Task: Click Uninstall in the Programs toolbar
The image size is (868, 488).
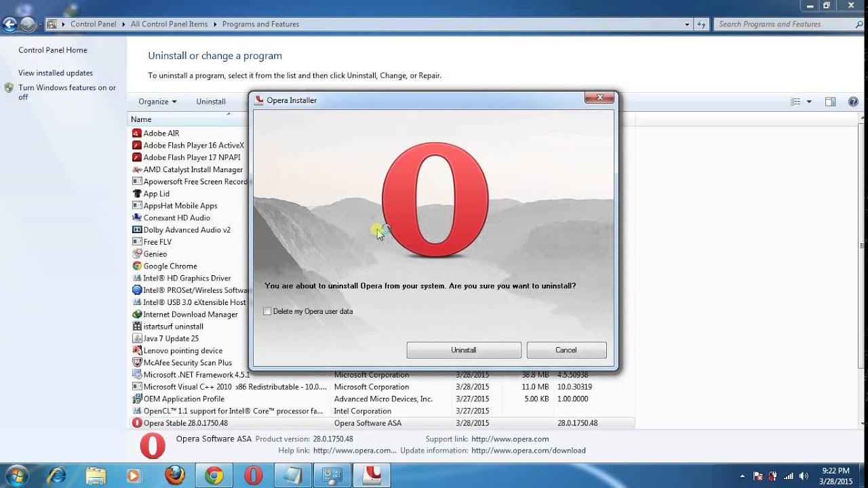Action: click(x=211, y=102)
